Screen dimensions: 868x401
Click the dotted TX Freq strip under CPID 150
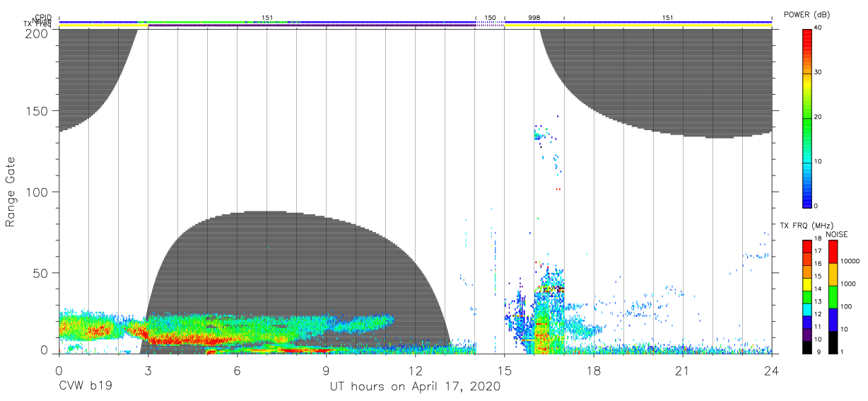490,25
